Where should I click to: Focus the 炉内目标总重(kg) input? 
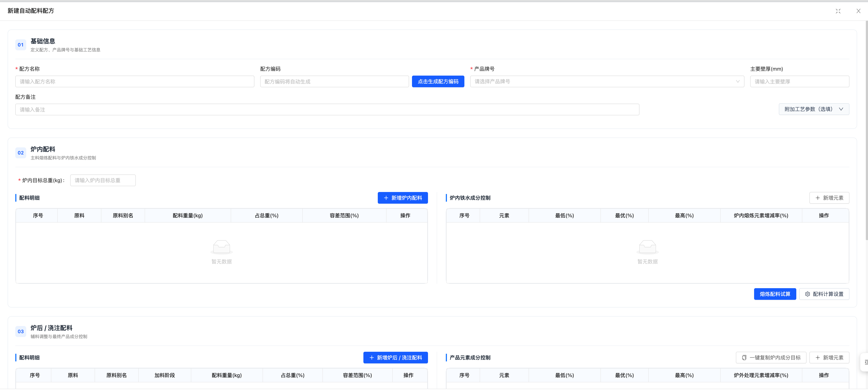click(x=103, y=180)
